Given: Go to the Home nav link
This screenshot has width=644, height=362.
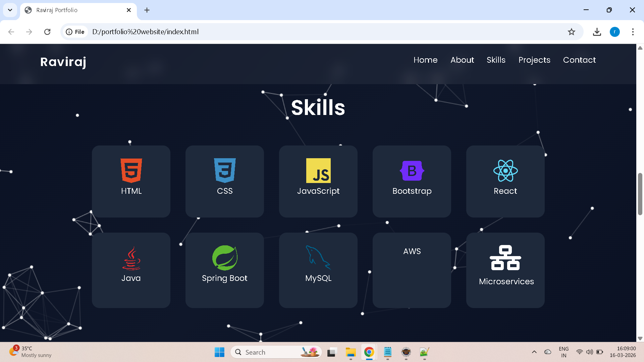Looking at the screenshot, I should click(425, 60).
